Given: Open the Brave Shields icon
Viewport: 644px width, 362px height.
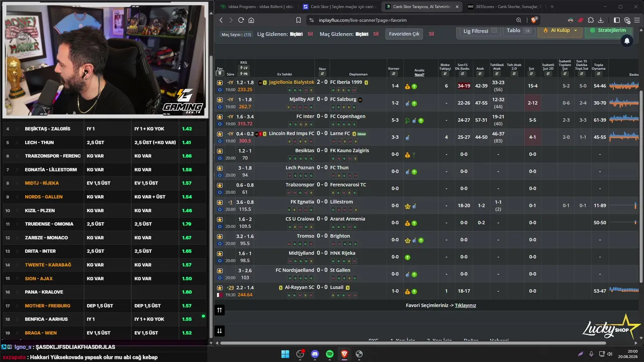Looking at the screenshot, I should point(534,20).
